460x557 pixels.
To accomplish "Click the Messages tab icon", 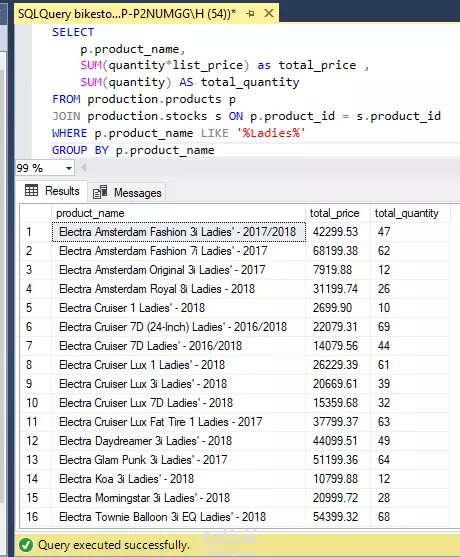I will (x=100, y=192).
